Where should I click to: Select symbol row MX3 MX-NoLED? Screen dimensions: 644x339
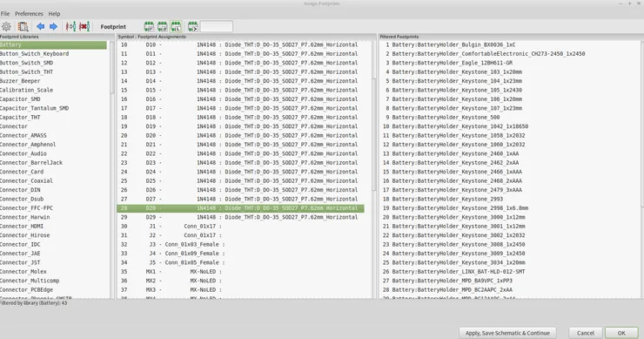click(241, 289)
